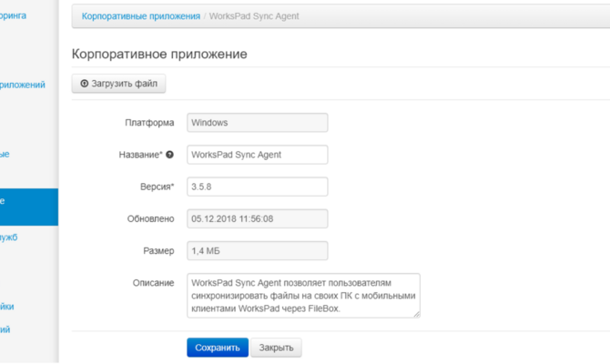Screen dimensions: 610x364
Task: Open sidebar item ending in "йки"
Action: 7,307
